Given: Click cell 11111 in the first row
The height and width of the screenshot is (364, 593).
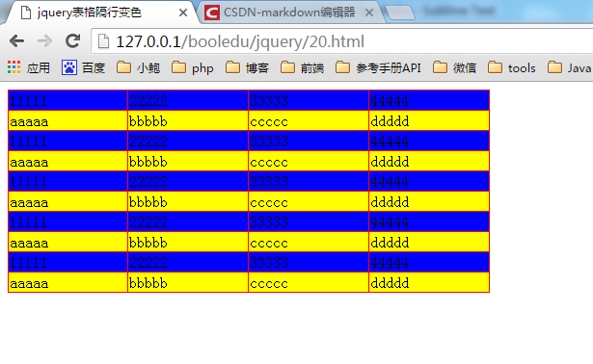Looking at the screenshot, I should pyautogui.click(x=67, y=100).
